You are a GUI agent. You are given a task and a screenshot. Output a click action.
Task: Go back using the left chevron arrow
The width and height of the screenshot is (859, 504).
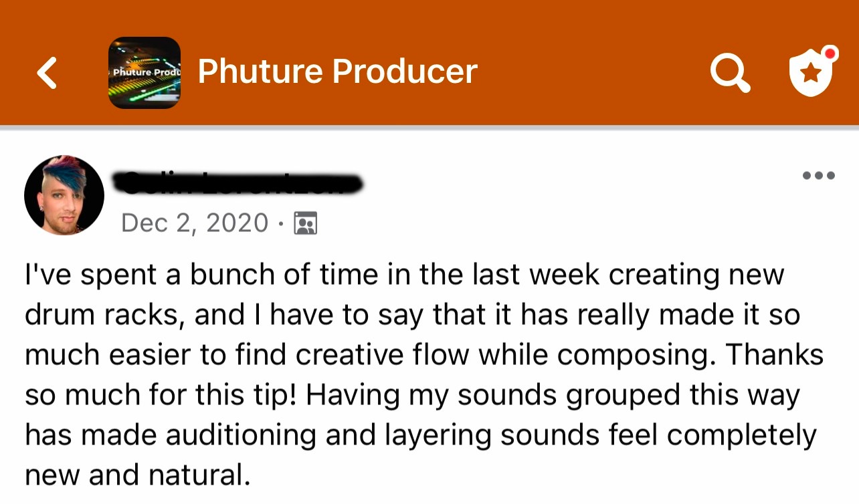click(47, 72)
